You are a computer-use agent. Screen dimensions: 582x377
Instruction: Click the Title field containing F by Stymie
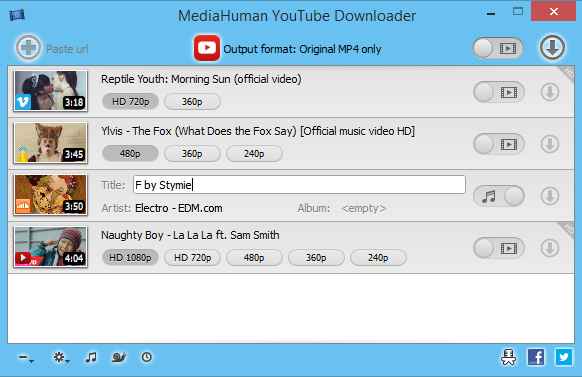(x=299, y=185)
